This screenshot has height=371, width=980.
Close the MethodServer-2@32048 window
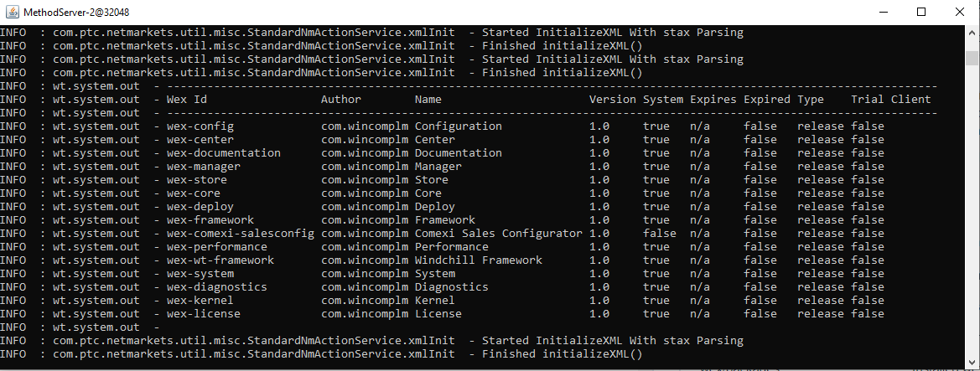960,12
